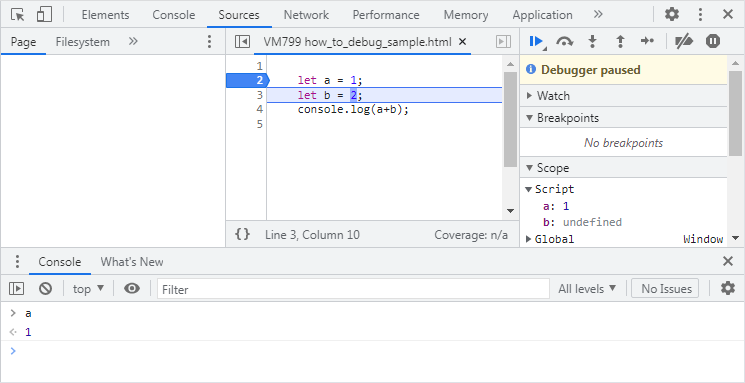Close the bottom drawer
This screenshot has height=383, width=745.
[x=728, y=261]
